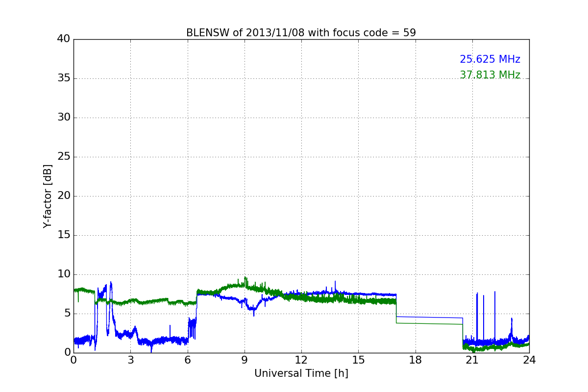Click y-axis tick label 10

point(64,274)
